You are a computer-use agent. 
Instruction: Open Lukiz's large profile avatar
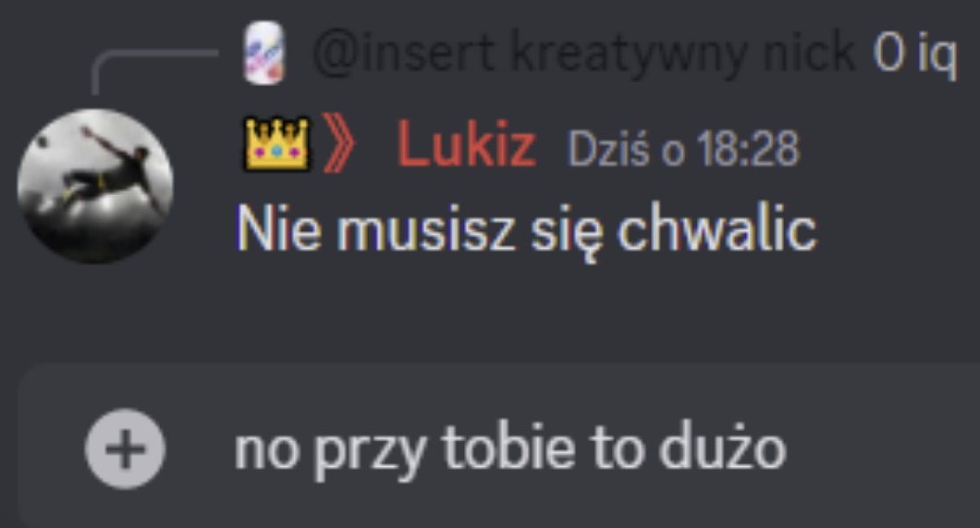[95, 186]
